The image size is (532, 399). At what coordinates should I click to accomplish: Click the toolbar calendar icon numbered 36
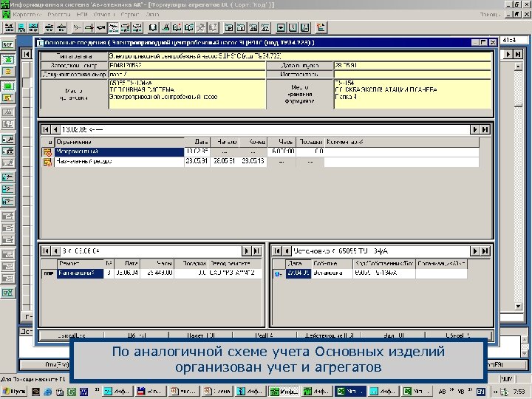point(253,28)
